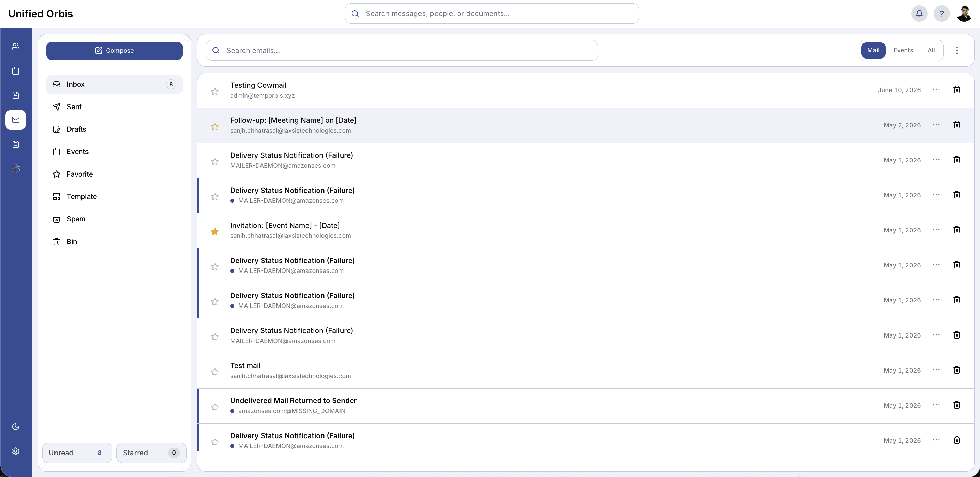This screenshot has width=980, height=477.
Task: Delete the Undelivered Mail Returned to Sender email
Action: [x=957, y=405]
